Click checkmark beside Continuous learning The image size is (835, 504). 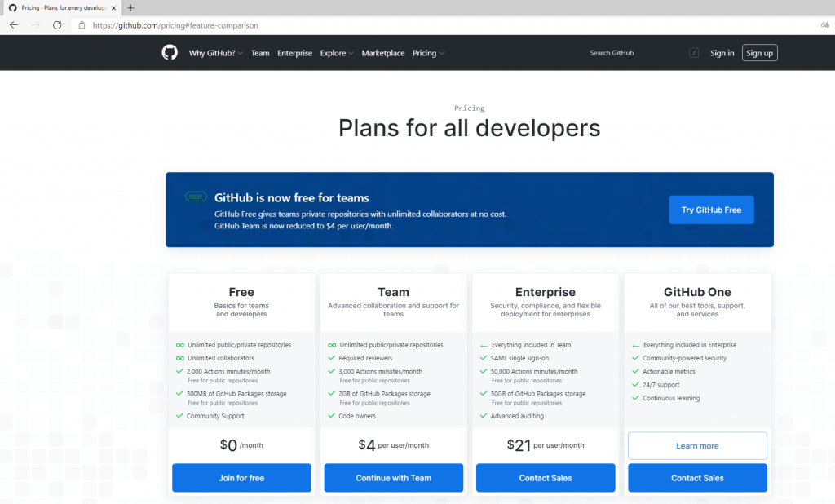click(635, 398)
